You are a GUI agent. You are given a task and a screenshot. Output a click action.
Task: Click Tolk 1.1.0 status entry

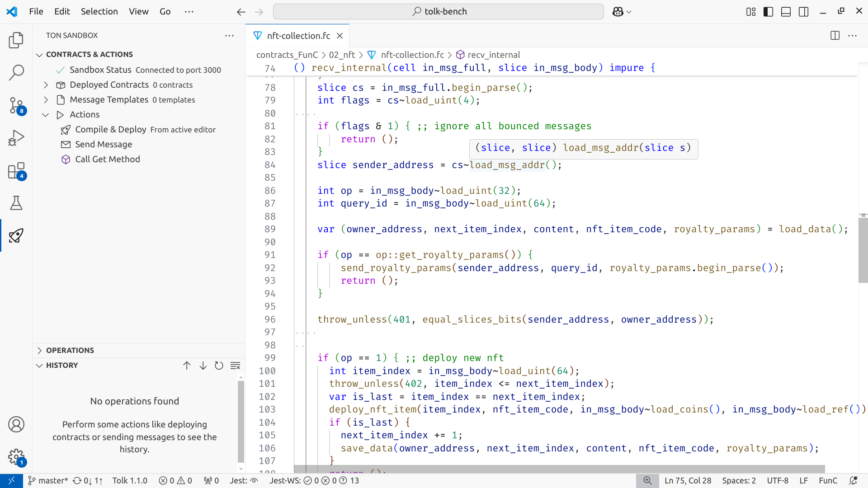pos(130,481)
